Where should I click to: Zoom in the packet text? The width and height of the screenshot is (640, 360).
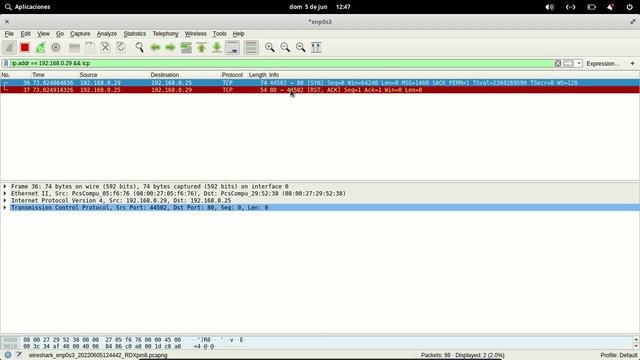(269, 47)
